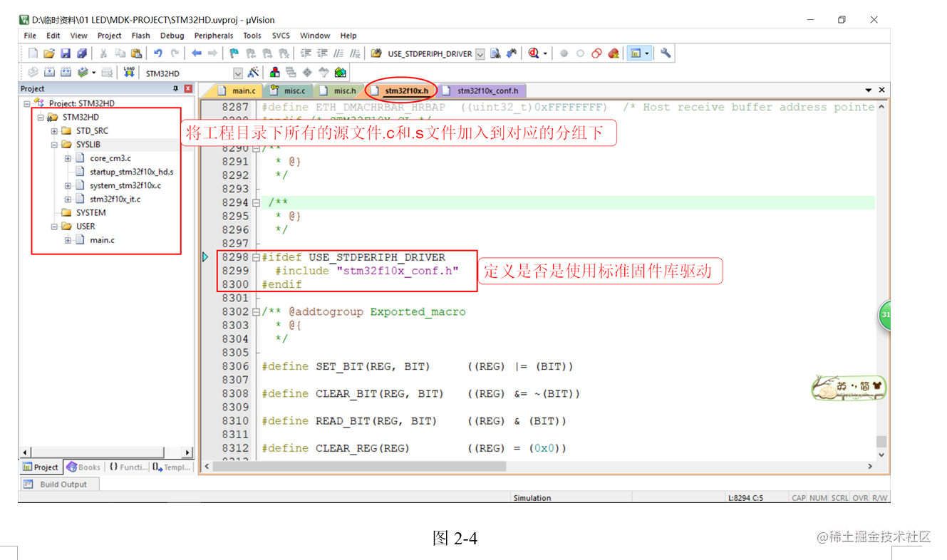Image resolution: width=947 pixels, height=560 pixels.
Task: Click the Open file folder icon
Action: [x=49, y=53]
